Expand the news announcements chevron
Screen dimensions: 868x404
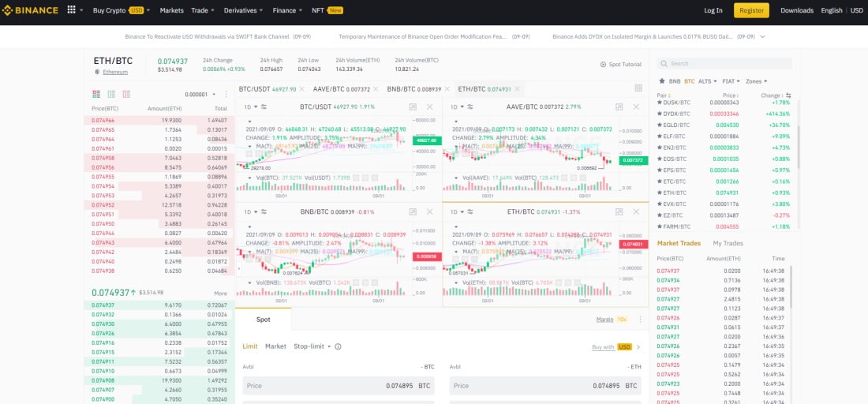763,36
